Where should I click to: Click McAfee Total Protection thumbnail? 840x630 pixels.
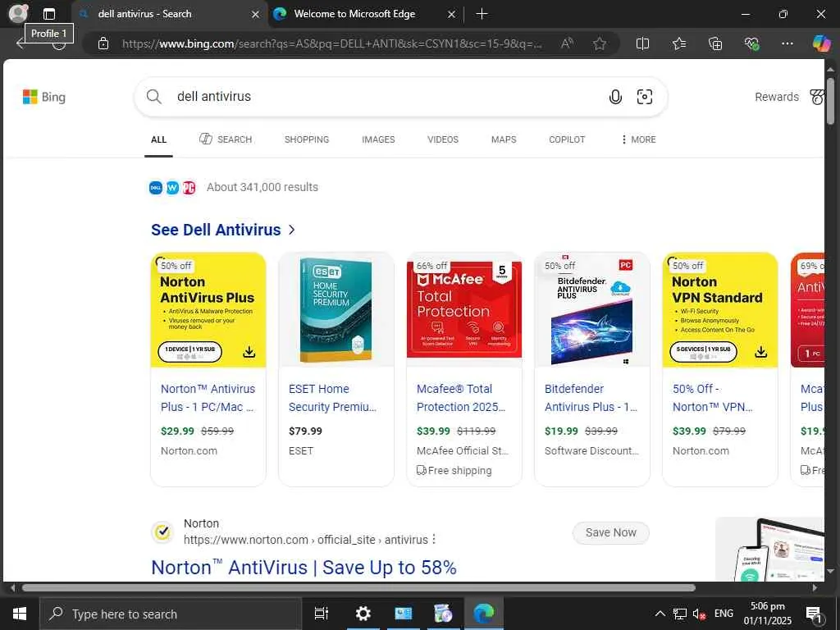coord(464,309)
